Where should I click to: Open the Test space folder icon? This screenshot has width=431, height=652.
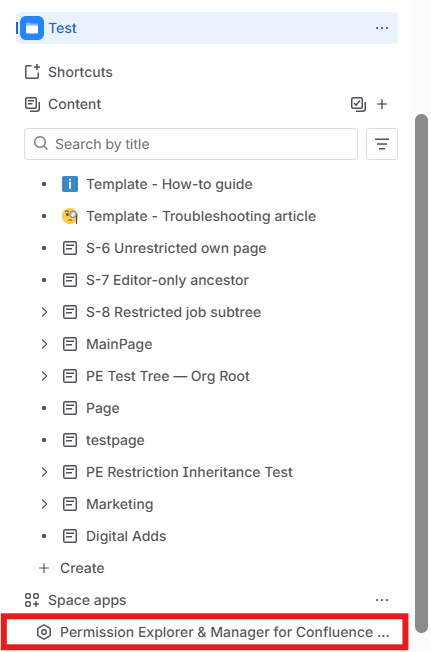32,28
